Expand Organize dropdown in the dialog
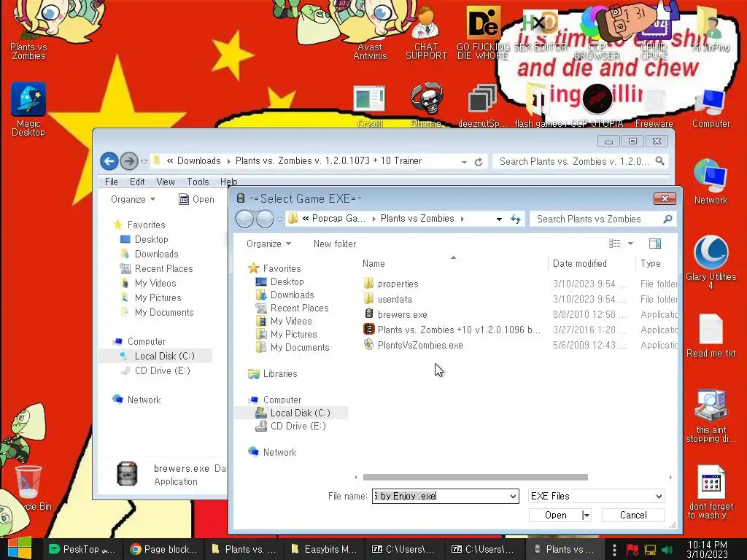Screen dimensions: 747x560 tap(268, 244)
